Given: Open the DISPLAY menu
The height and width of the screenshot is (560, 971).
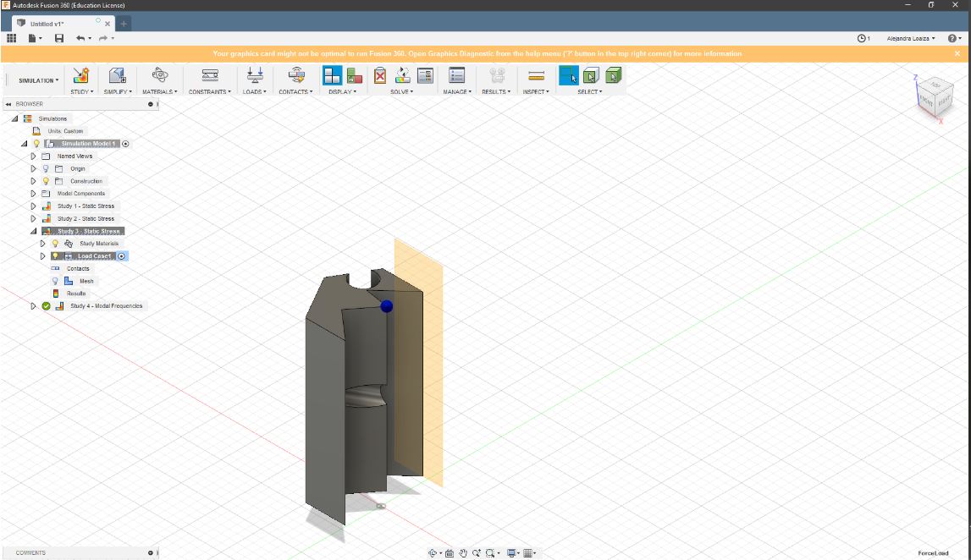Looking at the screenshot, I should (343, 91).
